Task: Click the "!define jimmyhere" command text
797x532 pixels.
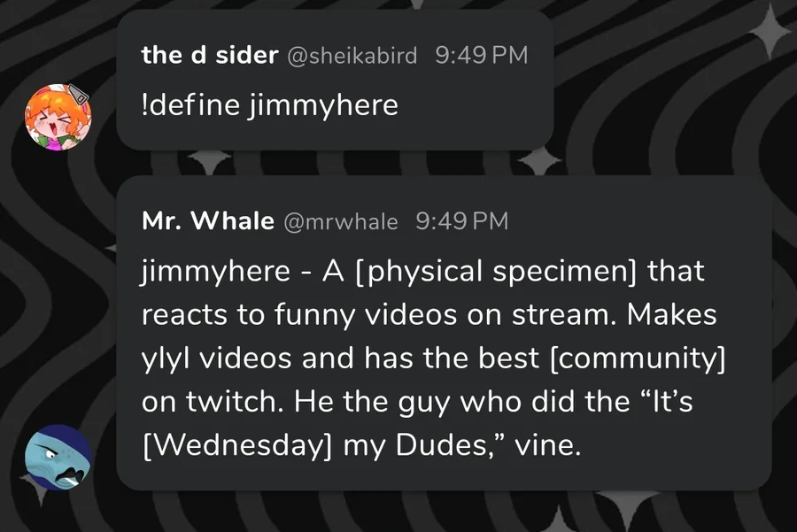Action: coord(269,106)
